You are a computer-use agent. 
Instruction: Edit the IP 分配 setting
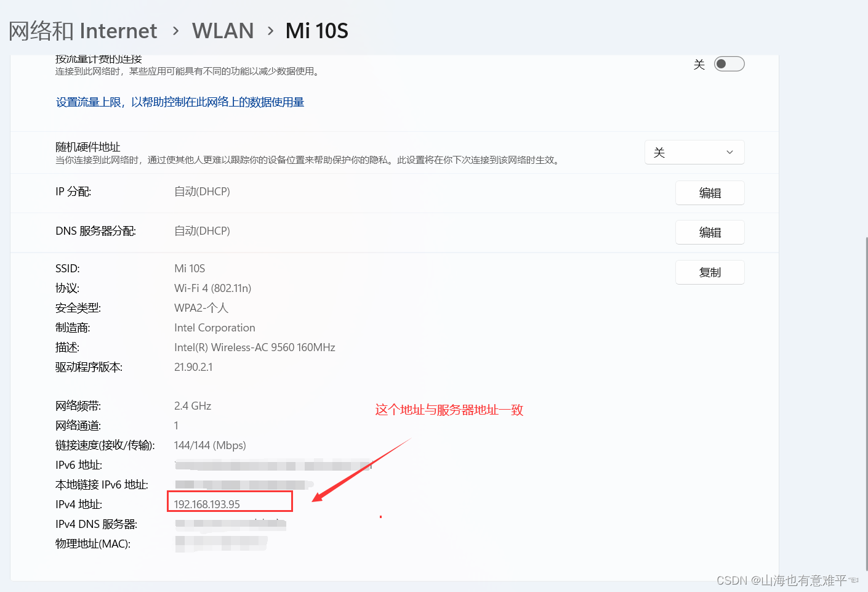(710, 193)
